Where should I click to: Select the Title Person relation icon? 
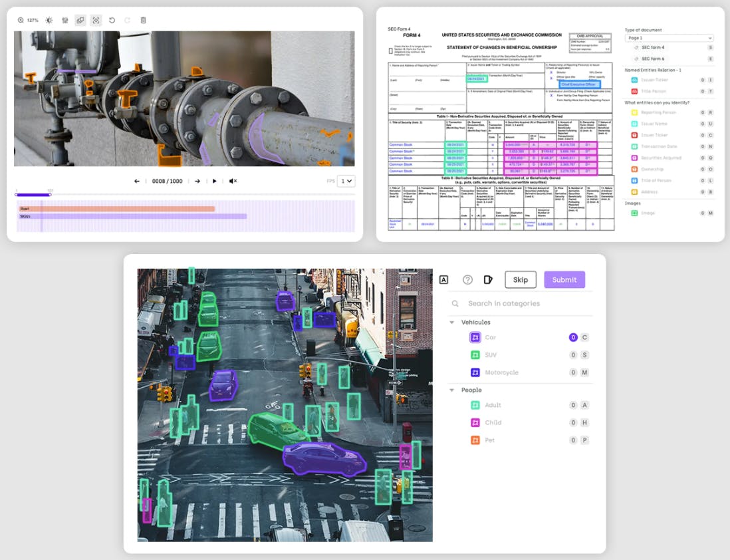pos(634,91)
